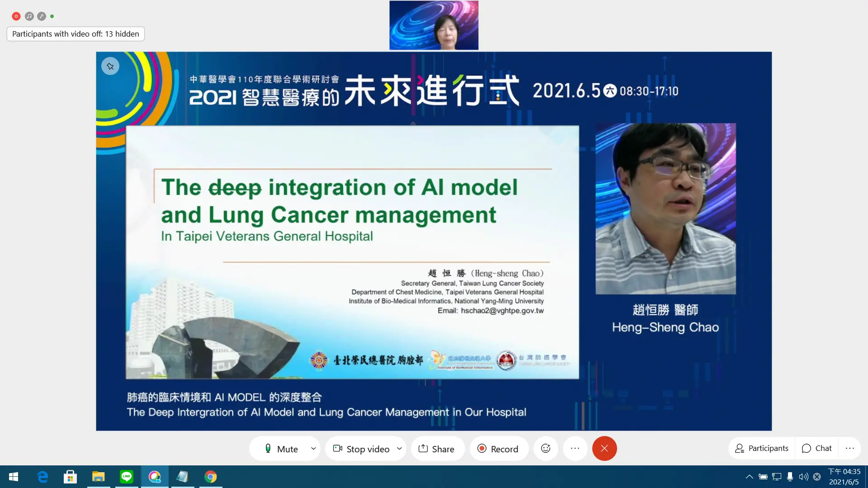Open more options ellipsis next to reactions
Screen dimensions: 868x488
click(575, 448)
